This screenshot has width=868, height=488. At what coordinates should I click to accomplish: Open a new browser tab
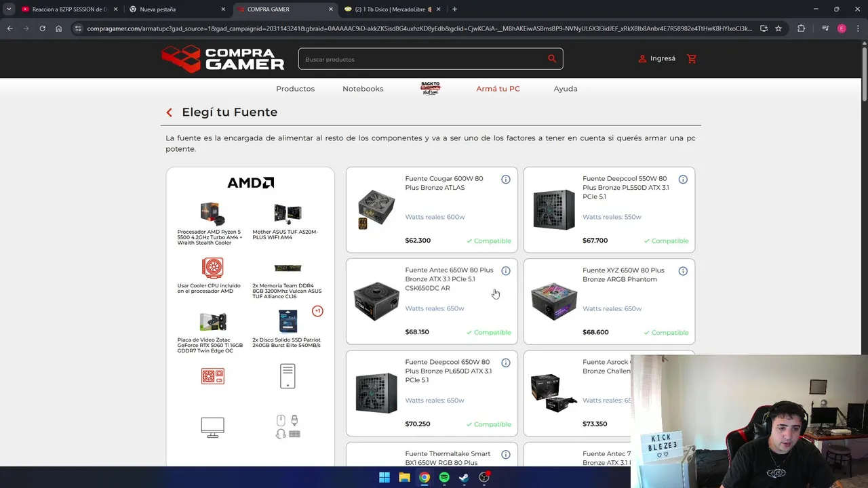(x=454, y=9)
